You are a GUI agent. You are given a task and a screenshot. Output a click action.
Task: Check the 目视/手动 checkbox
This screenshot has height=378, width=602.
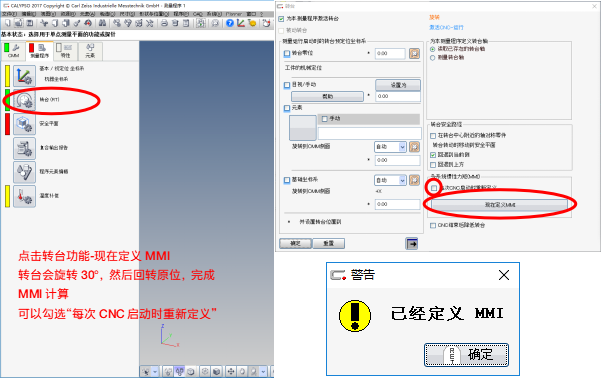[287, 85]
